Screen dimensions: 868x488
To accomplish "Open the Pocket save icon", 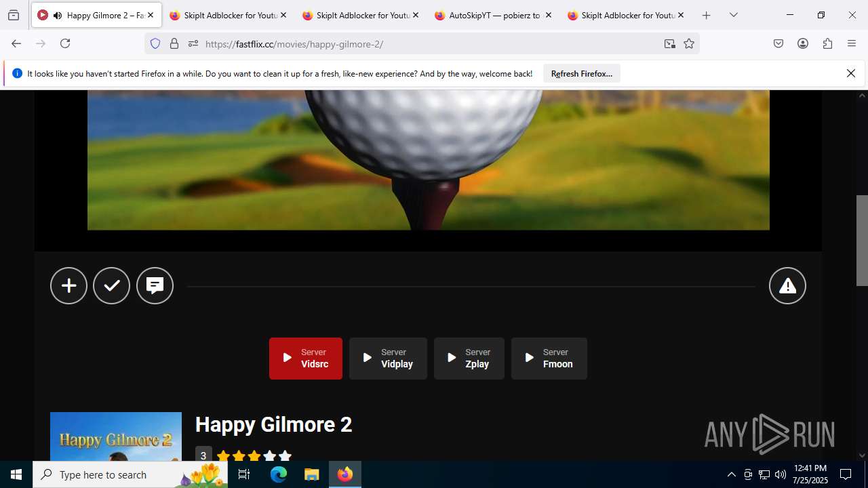I will point(778,43).
